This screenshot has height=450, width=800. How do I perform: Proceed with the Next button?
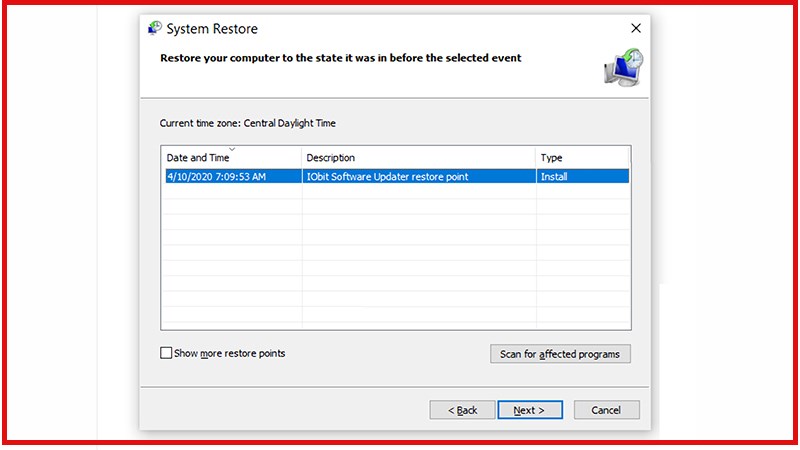[530, 410]
